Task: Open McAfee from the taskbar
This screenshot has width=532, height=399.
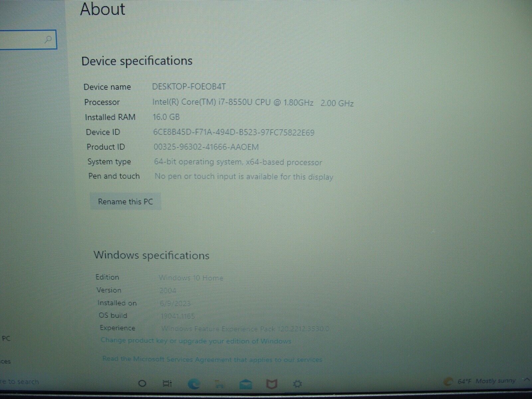Action: 272,385
